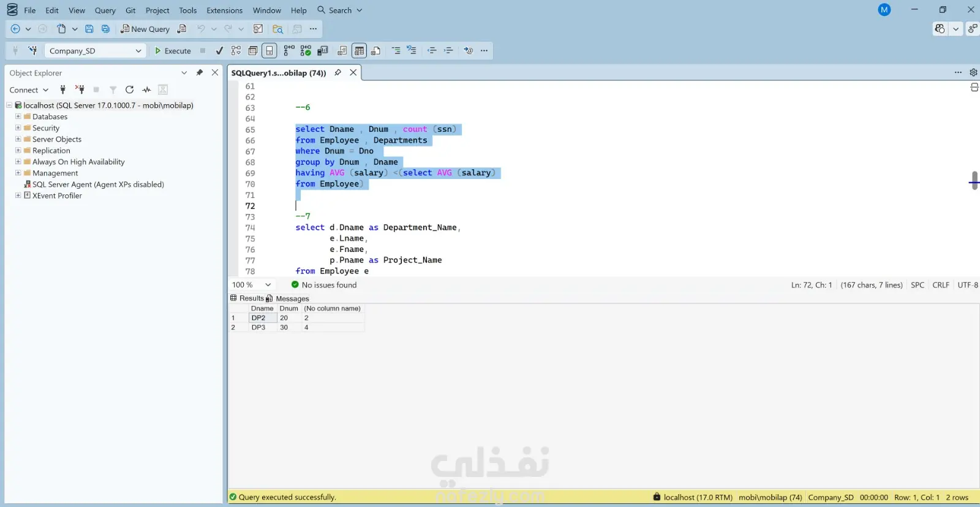Select Results to File output mode

[x=376, y=51]
